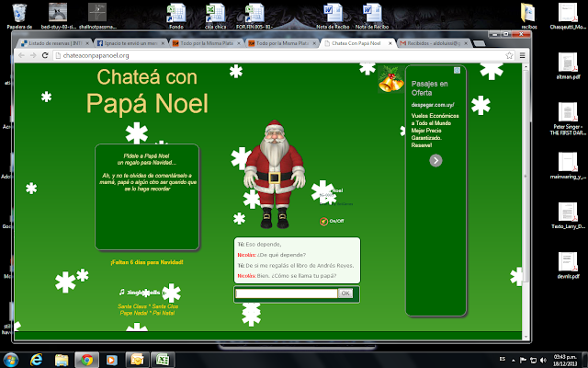
Task: Click the arrow button in the Despegar ad
Action: 435,160
